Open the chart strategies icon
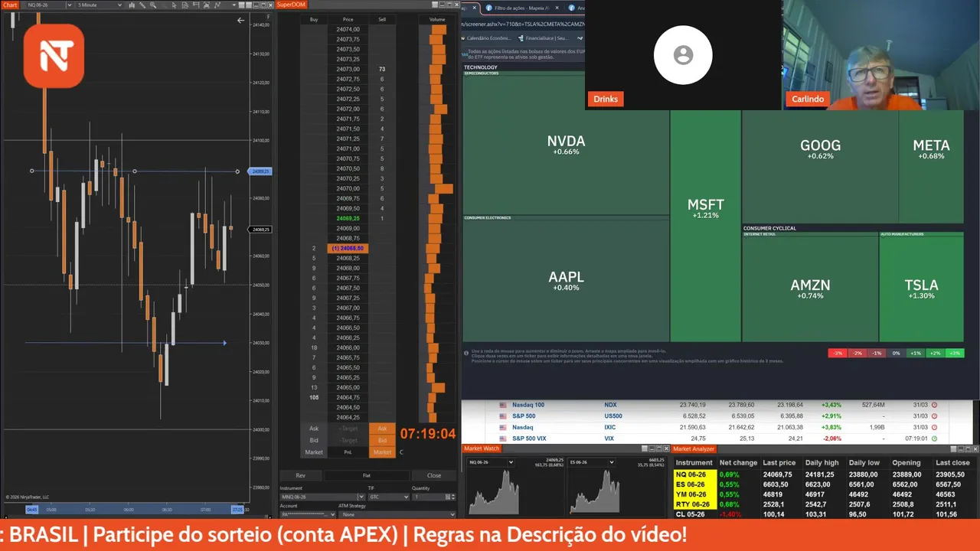The width and height of the screenshot is (980, 551). click(x=217, y=5)
